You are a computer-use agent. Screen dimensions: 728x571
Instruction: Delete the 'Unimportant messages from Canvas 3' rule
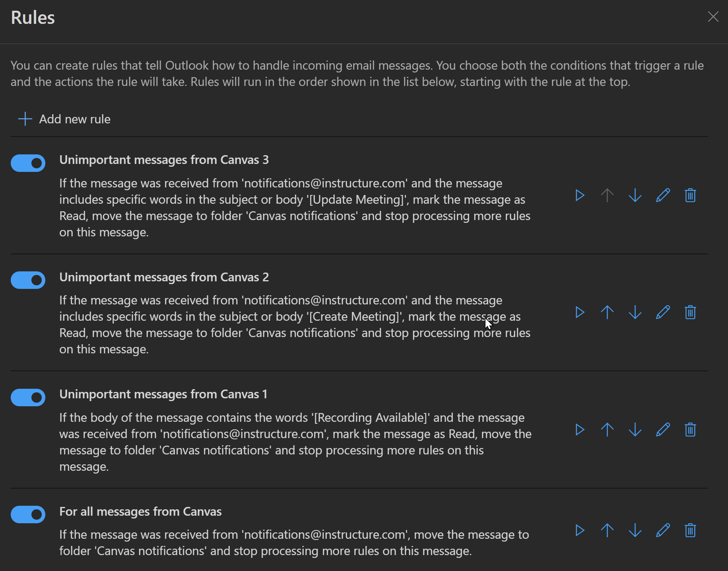coord(690,195)
